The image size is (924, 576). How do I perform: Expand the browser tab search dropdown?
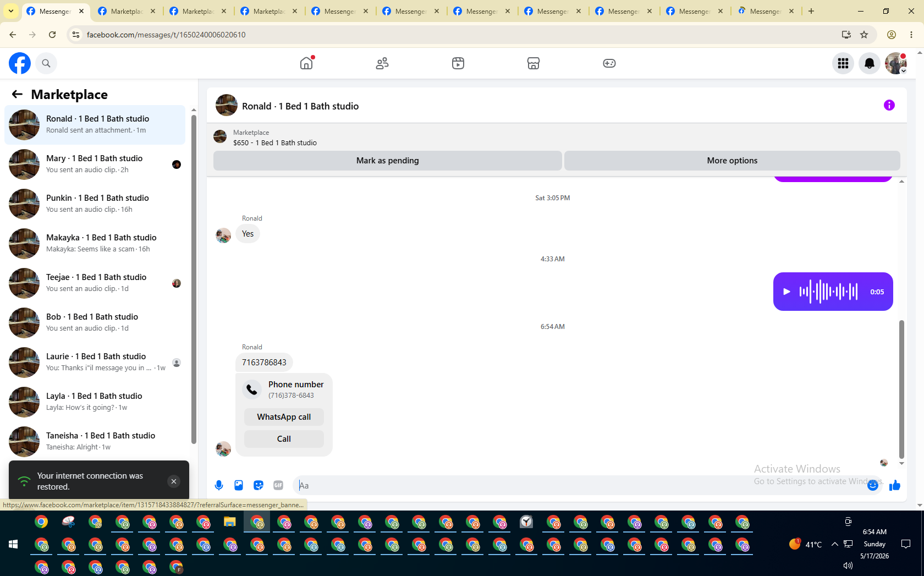pyautogui.click(x=11, y=11)
